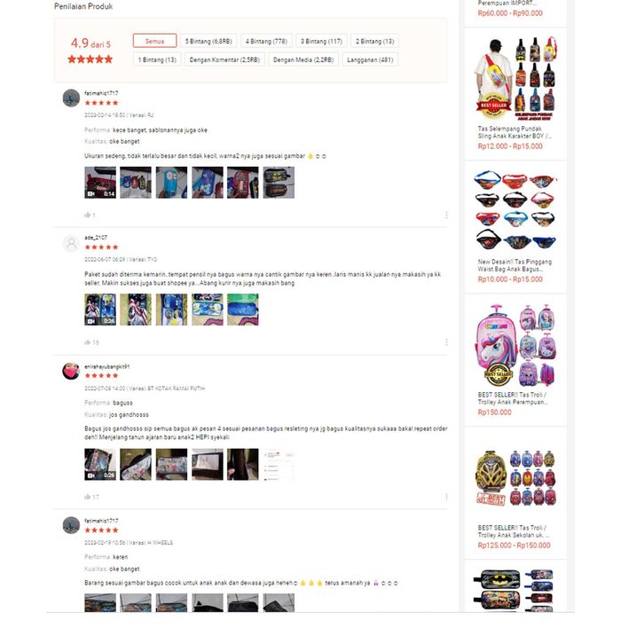
Task: Like ade_2107's review with thumbs-up
Action: [x=87, y=342]
